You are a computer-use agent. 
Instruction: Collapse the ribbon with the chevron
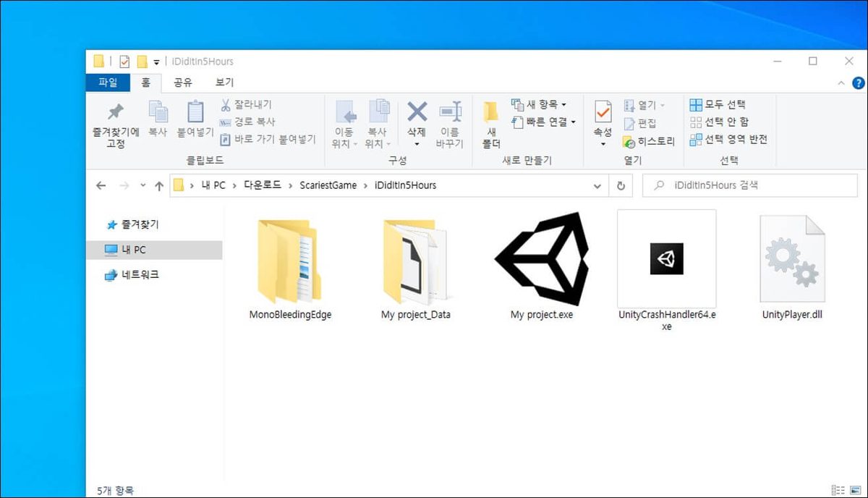841,83
